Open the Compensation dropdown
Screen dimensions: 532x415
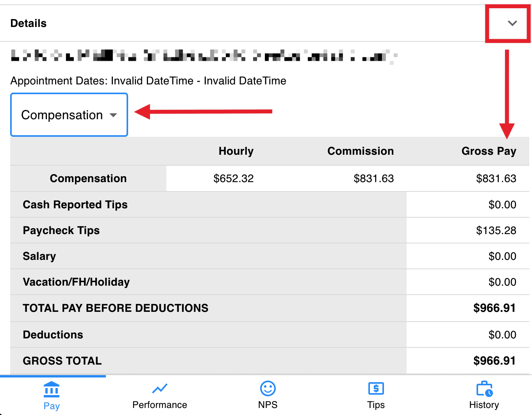(x=69, y=115)
